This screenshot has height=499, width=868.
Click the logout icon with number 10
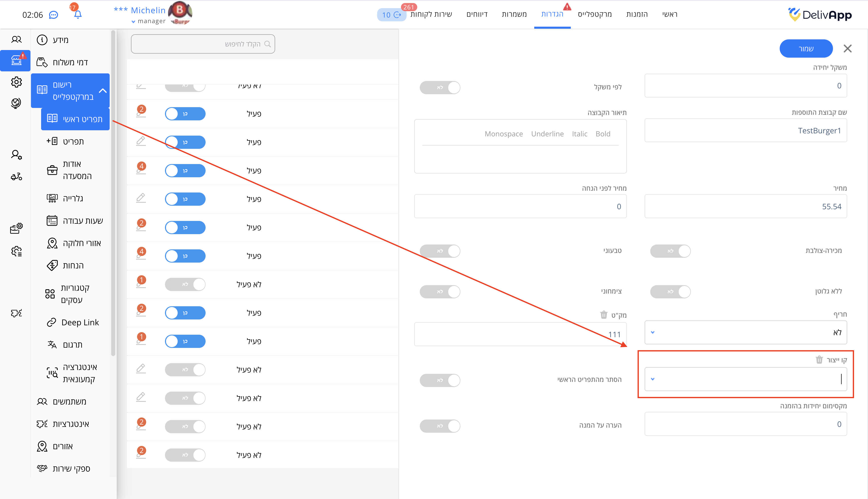pyautogui.click(x=392, y=15)
